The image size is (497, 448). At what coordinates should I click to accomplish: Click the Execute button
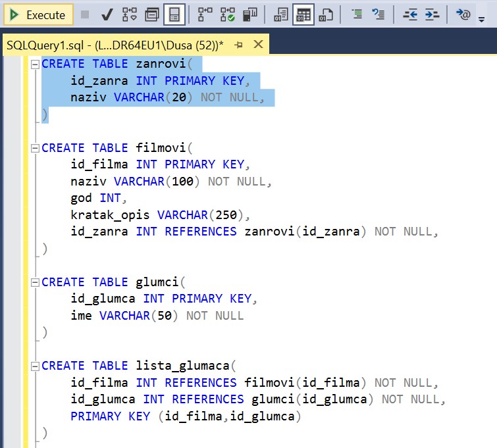coord(38,14)
